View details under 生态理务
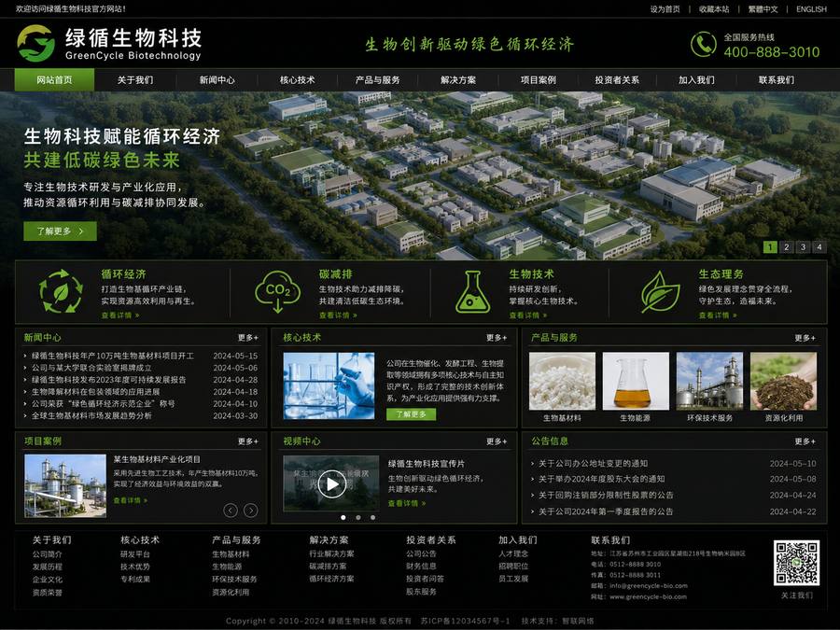Viewport: 840px width, 630px height. (x=718, y=315)
